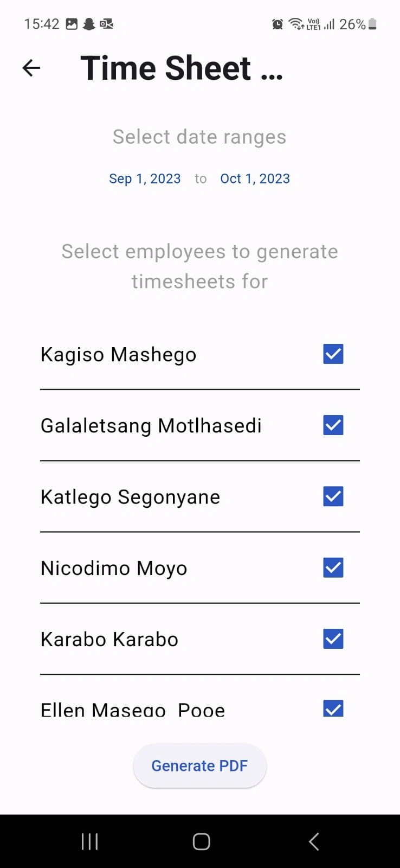Open the Sep 1, 2023 start date picker
400x868 pixels.
(145, 178)
